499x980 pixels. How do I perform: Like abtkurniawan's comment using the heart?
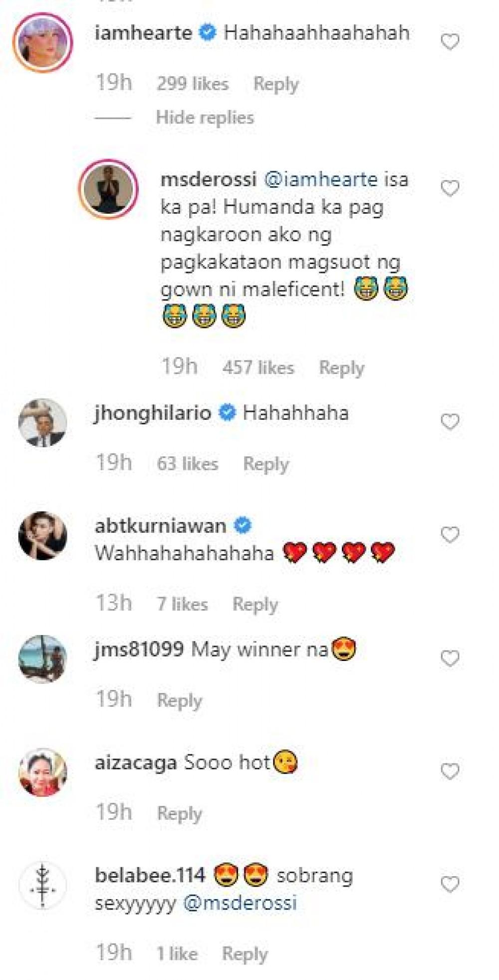[450, 535]
